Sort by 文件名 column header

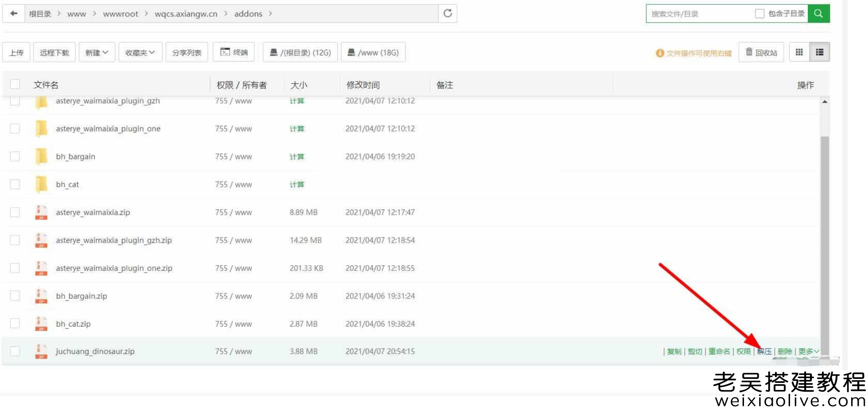coord(46,85)
